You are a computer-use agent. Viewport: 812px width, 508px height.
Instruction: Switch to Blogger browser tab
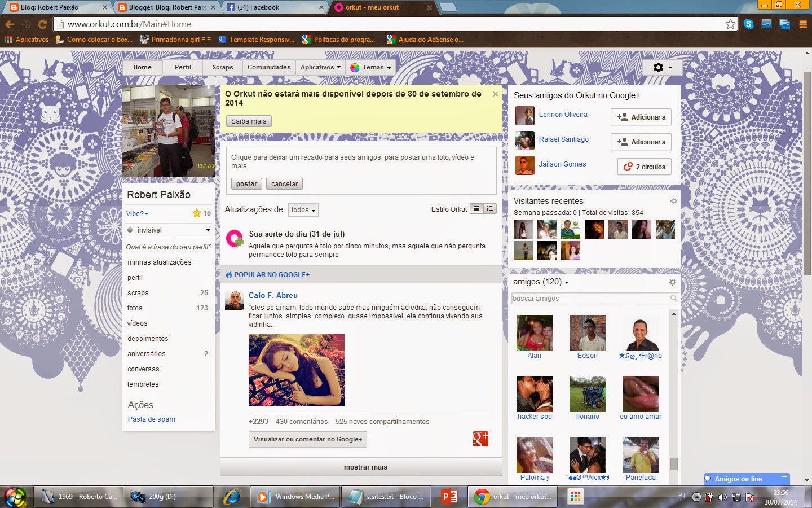(166, 7)
